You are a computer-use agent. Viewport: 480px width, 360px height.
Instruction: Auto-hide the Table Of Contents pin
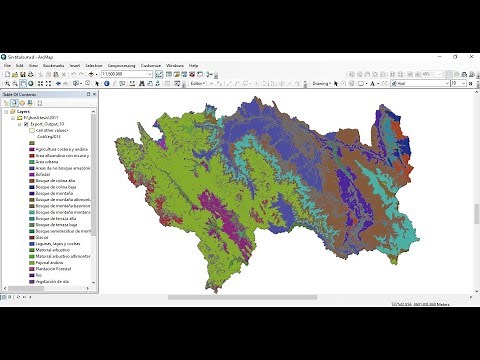coord(88,94)
